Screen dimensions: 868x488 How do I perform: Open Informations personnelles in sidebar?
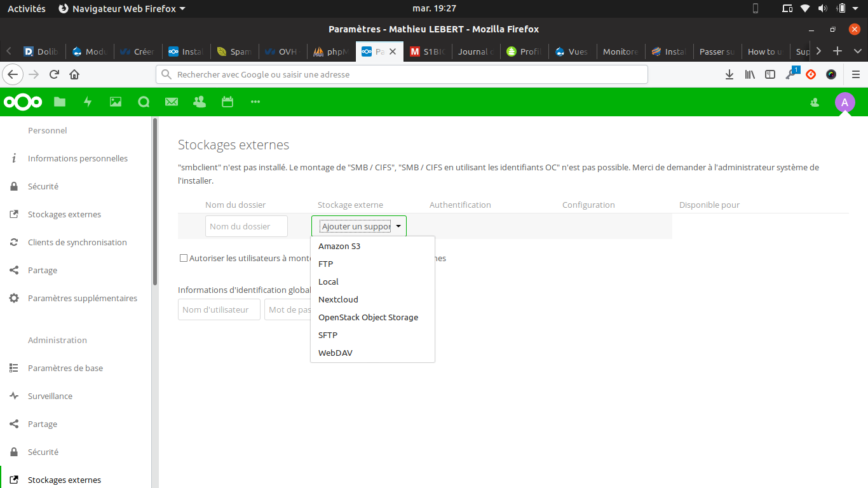(x=78, y=158)
